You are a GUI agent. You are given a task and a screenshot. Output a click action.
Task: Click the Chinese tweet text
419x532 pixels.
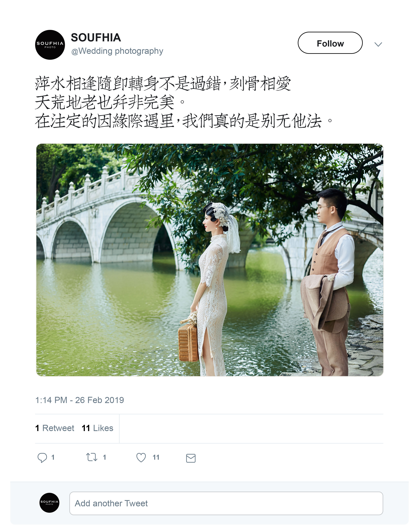[x=184, y=102]
